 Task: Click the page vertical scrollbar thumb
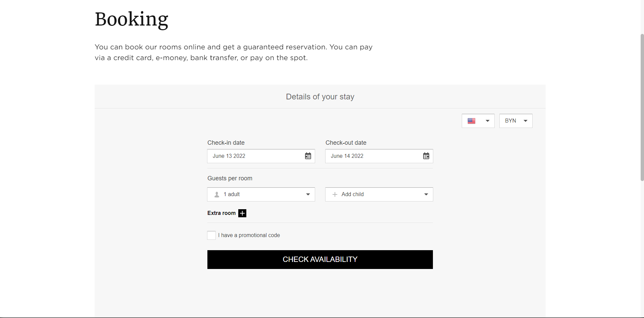tap(642, 107)
